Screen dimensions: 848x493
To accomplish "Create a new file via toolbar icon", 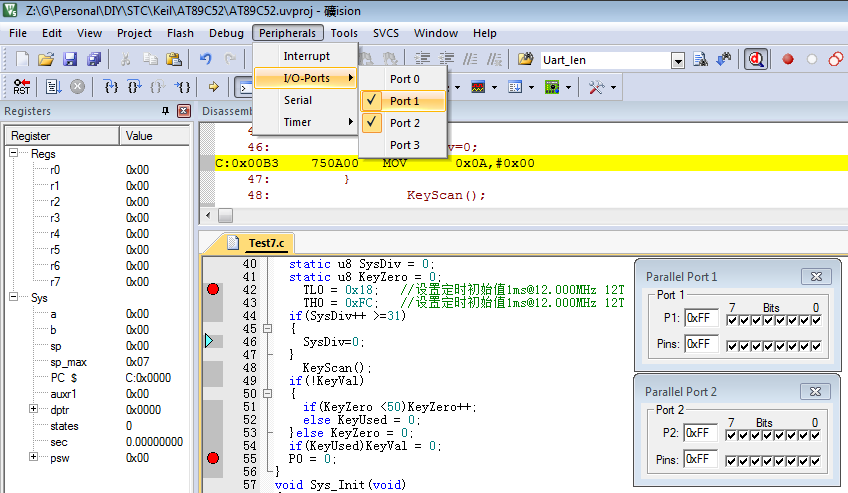I will [x=22, y=59].
